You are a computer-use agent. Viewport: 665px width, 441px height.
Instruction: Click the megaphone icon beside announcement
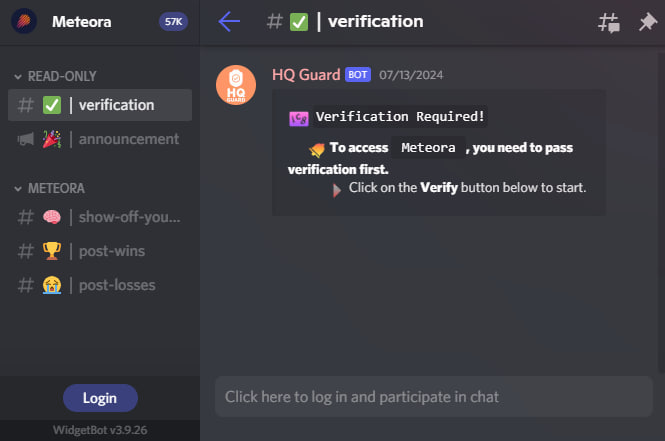point(25,139)
